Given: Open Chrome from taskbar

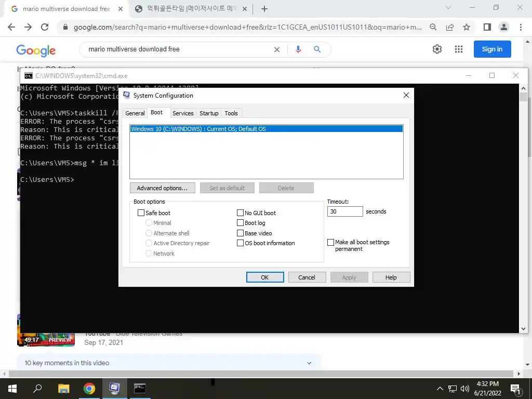Looking at the screenshot, I should pyautogui.click(x=89, y=389).
